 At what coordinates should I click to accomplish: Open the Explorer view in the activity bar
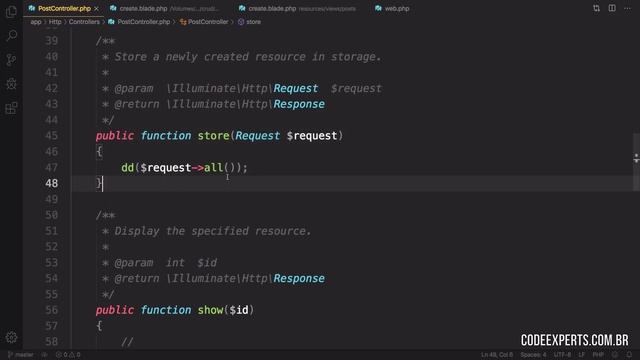click(11, 11)
